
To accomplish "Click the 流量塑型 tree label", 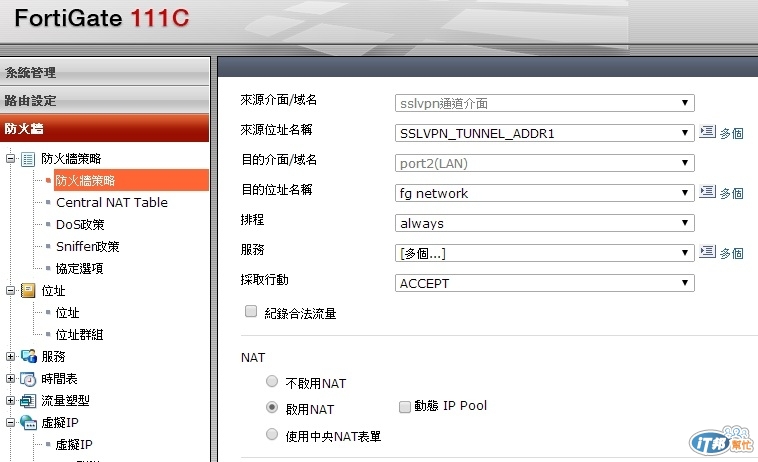I will pos(65,401).
